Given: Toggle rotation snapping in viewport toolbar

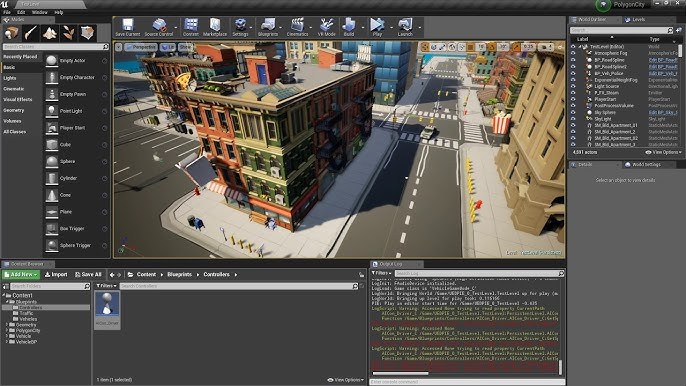Looking at the screenshot, I should click(492, 47).
